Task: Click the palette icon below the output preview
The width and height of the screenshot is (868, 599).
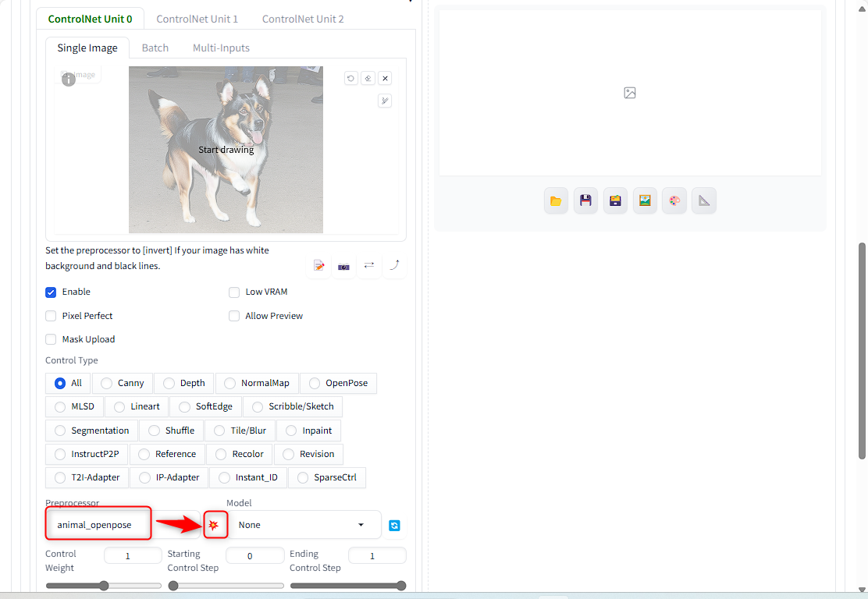Action: pos(674,200)
